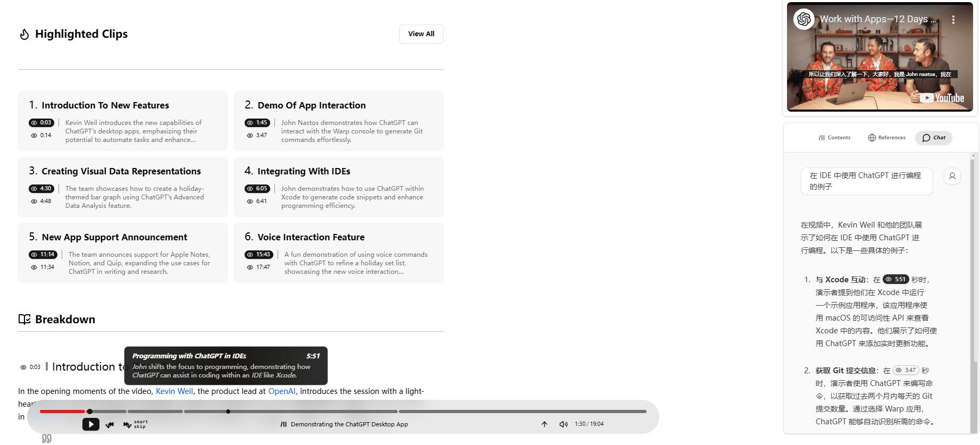Play the video from the player bar
Screen dimensions: 980x445
point(91,424)
